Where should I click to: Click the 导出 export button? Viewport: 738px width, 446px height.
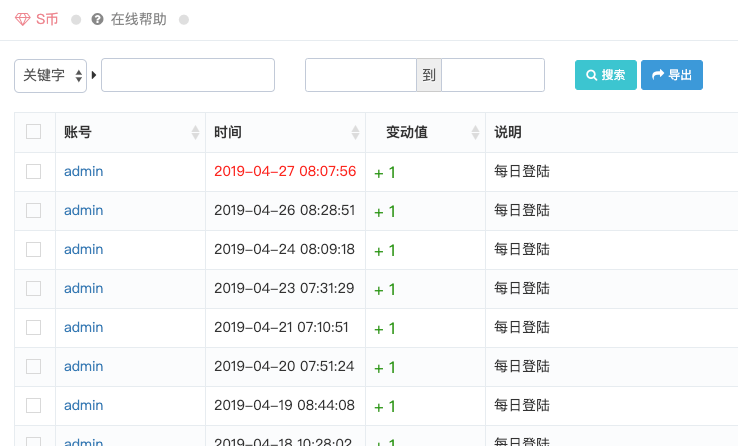[x=671, y=75]
